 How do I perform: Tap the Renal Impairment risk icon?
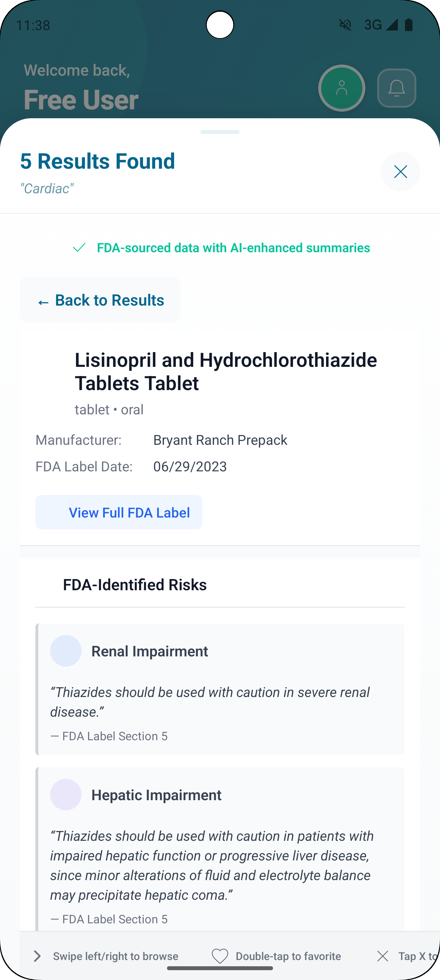[x=66, y=651]
